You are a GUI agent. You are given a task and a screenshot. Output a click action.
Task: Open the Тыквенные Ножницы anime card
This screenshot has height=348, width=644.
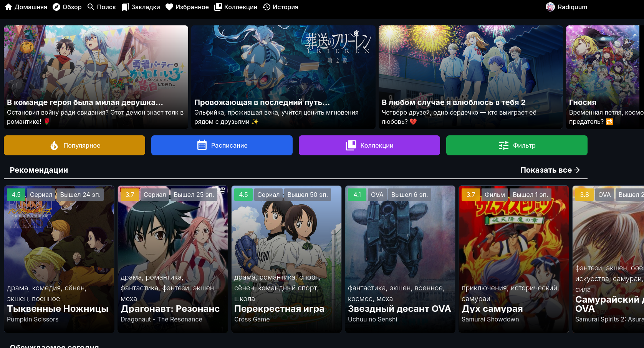(x=59, y=259)
